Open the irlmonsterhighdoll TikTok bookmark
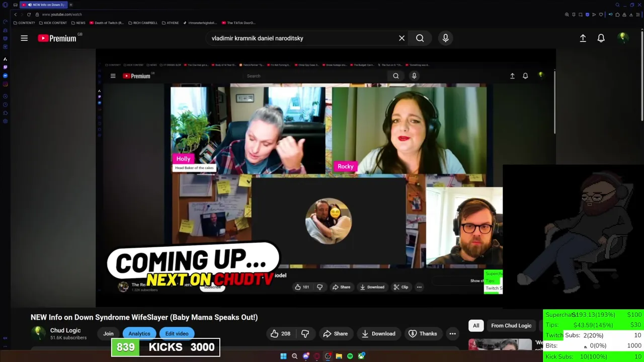This screenshot has width=644, height=362. (200, 23)
